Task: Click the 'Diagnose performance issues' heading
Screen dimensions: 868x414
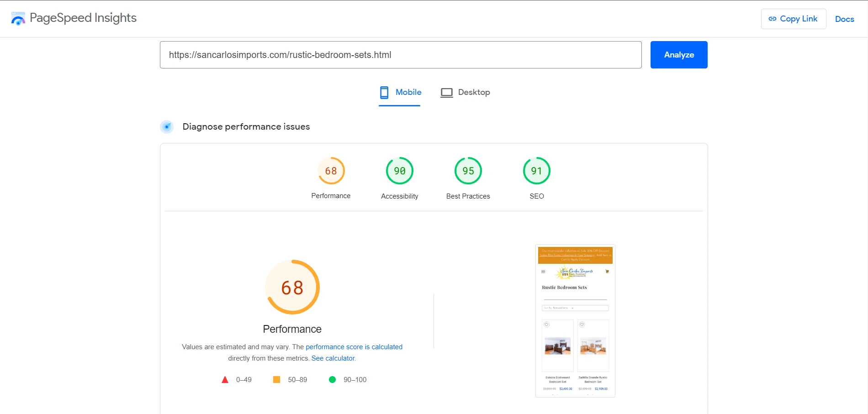Action: [246, 126]
